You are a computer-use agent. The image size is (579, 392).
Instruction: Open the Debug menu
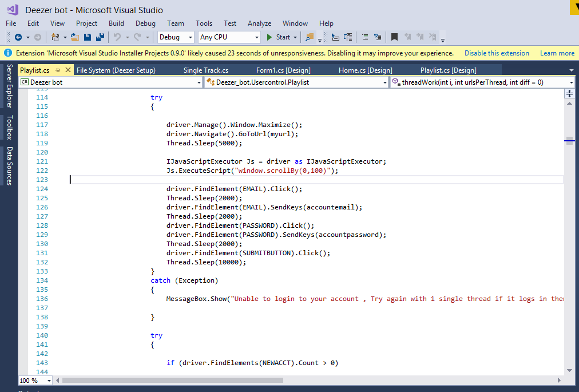(145, 23)
